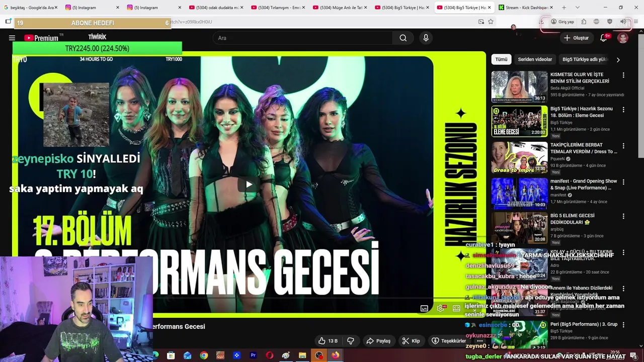Screen dimensions: 644x362
Task: Open options for Peri Big5 Performans video
Action: (623, 325)
